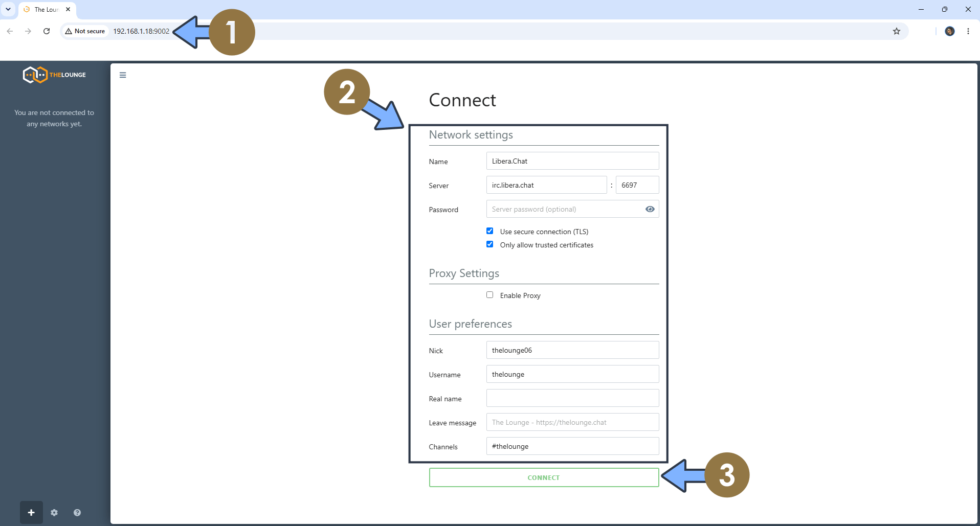Click the Leave message field
The height and width of the screenshot is (526, 980).
[572, 422]
